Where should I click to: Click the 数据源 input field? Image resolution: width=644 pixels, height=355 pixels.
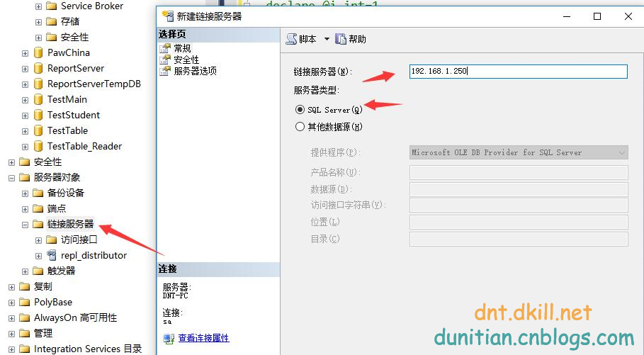pos(519,189)
